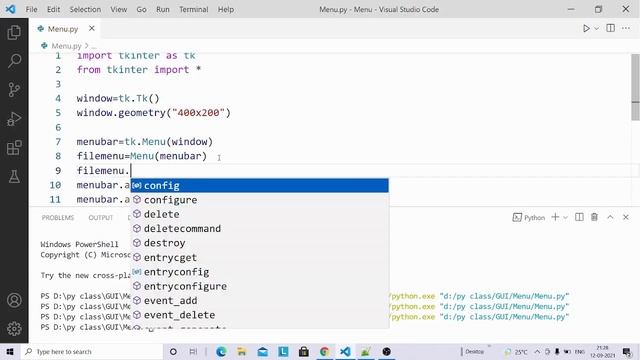Add a new terminal with plus icon
Viewport: 640px width, 360px height.
point(555,217)
